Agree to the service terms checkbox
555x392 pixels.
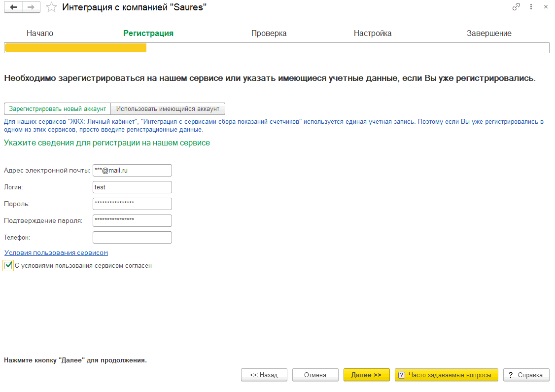[8, 265]
